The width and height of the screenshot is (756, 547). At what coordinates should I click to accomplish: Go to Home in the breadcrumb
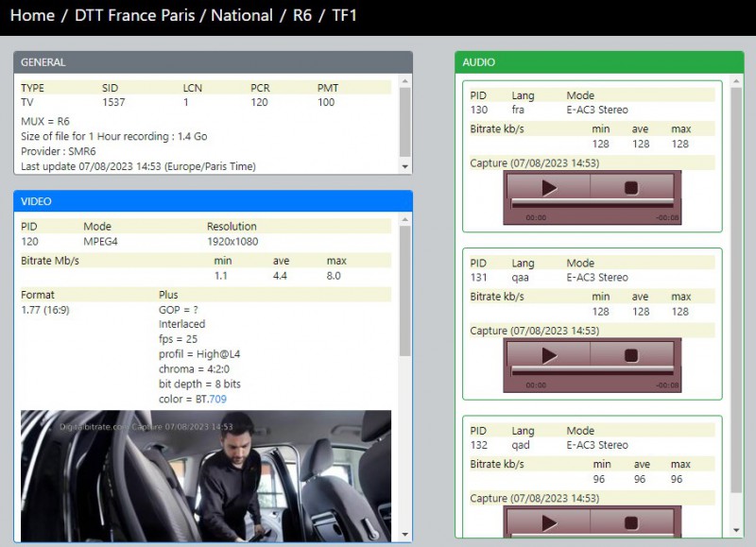click(x=32, y=15)
